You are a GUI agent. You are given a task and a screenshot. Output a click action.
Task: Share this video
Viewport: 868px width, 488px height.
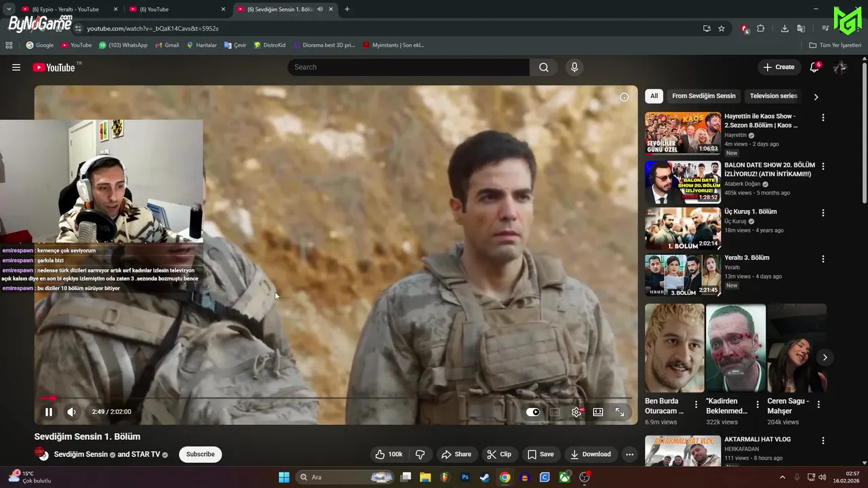tap(456, 454)
